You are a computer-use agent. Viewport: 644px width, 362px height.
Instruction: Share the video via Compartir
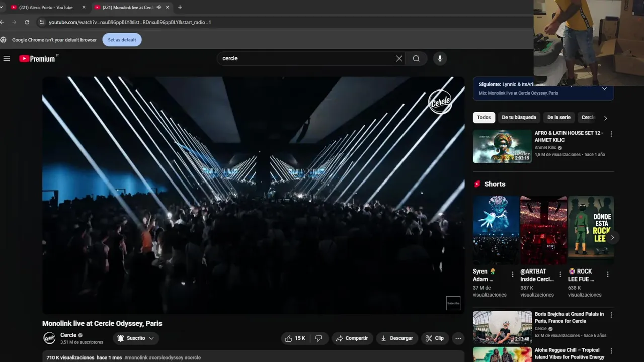tap(352, 338)
